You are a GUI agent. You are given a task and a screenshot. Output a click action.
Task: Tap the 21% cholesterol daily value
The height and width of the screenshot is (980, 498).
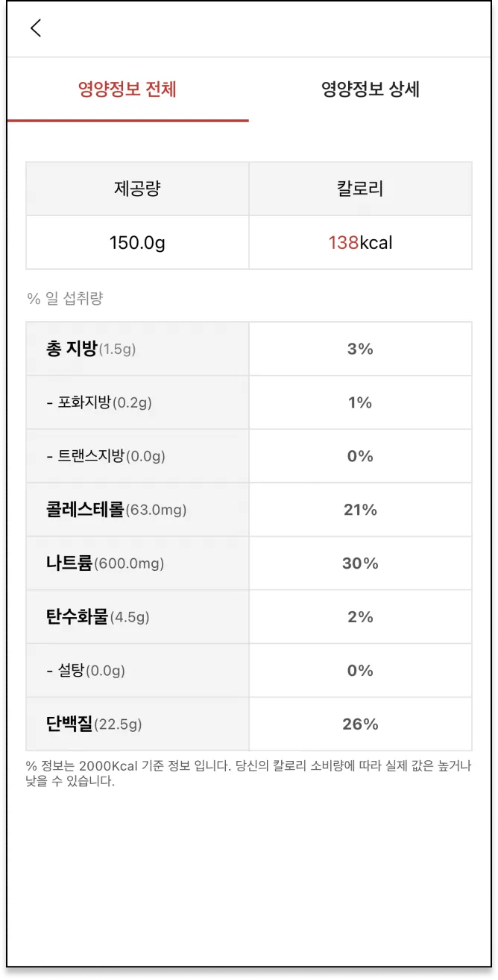[360, 510]
